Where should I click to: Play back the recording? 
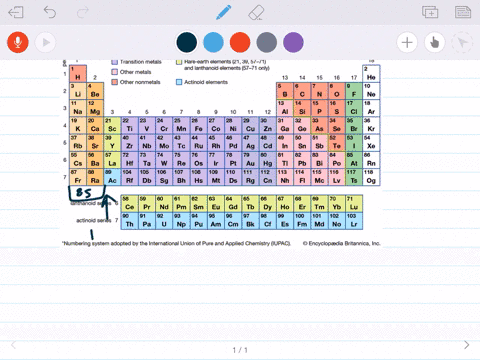pyautogui.click(x=45, y=42)
